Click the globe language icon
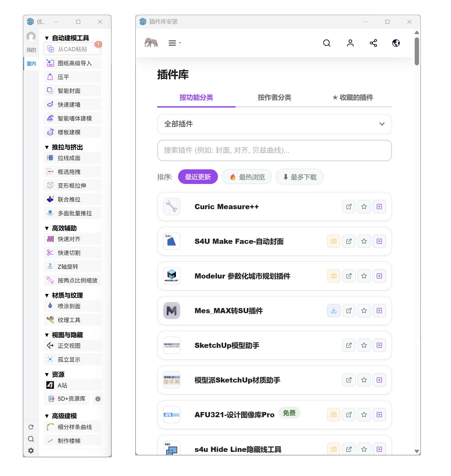Image resolution: width=451 pixels, height=476 pixels. point(396,43)
